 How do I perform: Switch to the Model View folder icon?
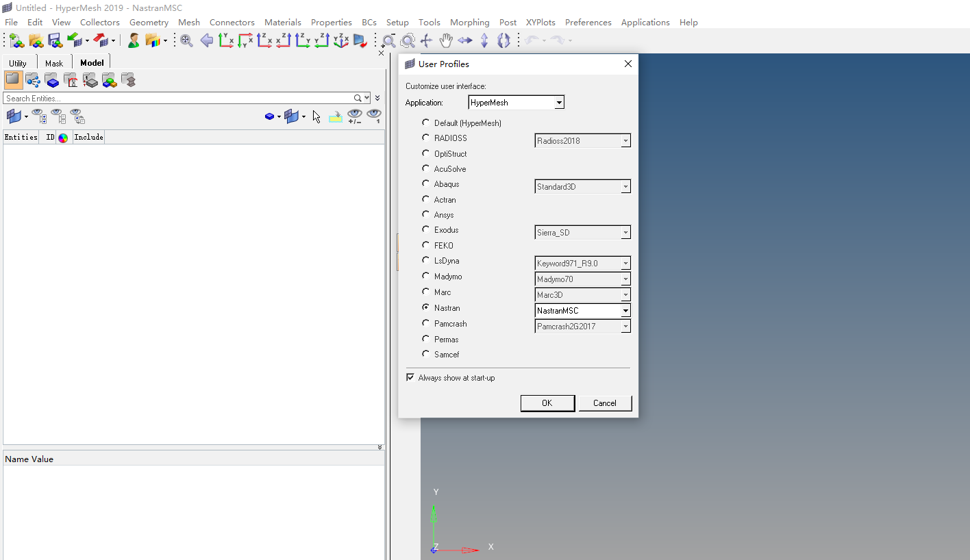tap(13, 80)
